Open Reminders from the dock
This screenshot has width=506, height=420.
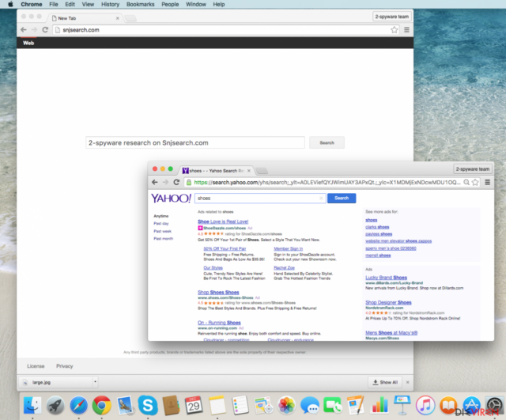tap(240, 405)
